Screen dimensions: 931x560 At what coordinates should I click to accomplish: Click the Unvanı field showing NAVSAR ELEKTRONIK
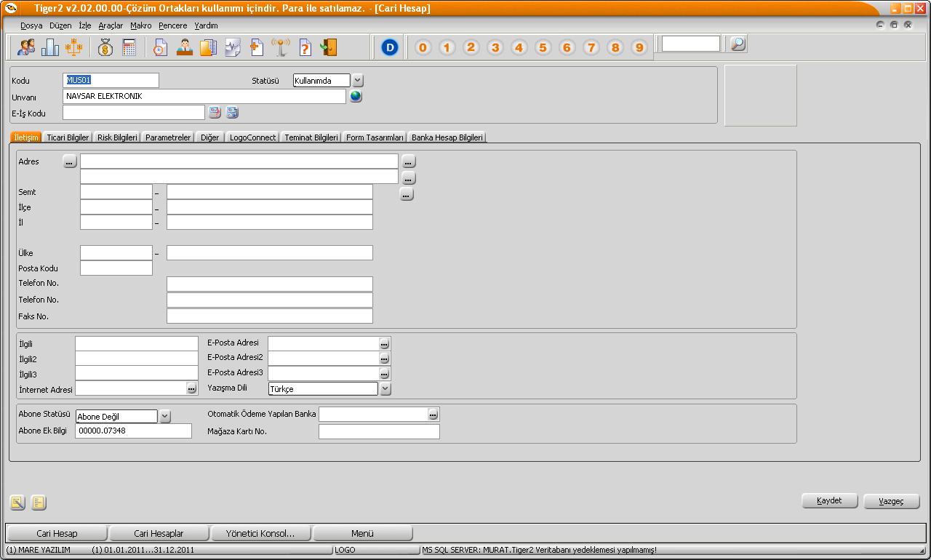(x=204, y=96)
